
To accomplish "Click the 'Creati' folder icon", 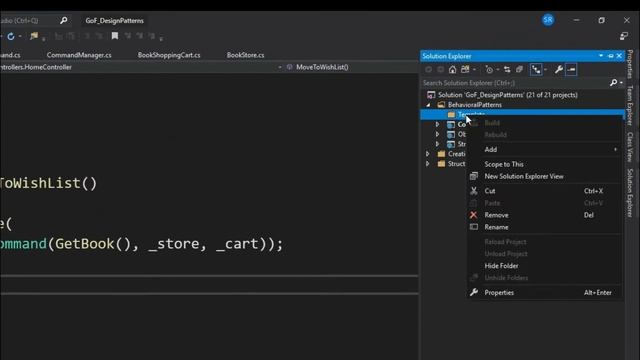I will coord(441,154).
